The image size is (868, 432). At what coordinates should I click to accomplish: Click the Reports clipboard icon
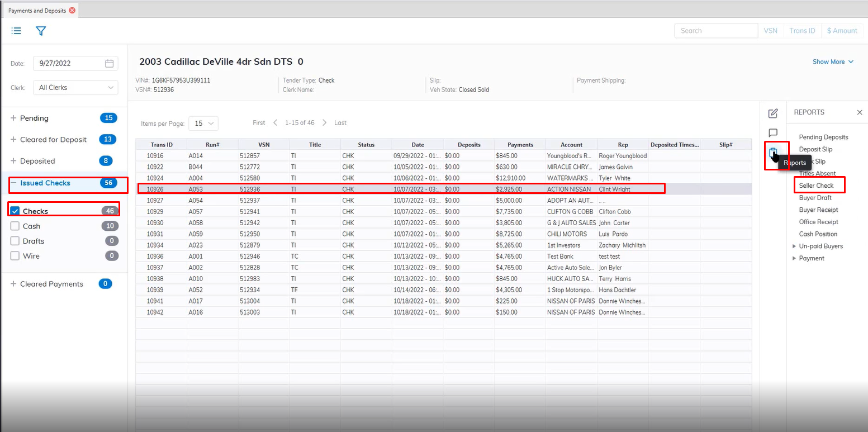point(773,153)
